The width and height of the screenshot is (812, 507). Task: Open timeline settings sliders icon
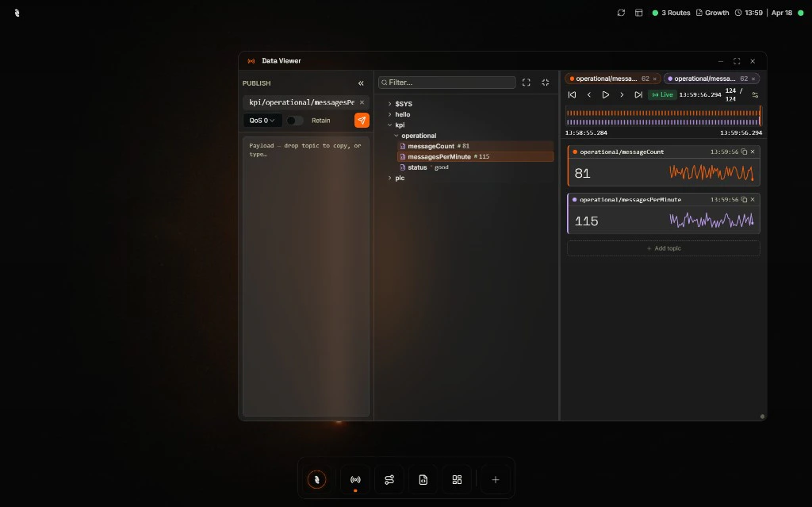[755, 95]
